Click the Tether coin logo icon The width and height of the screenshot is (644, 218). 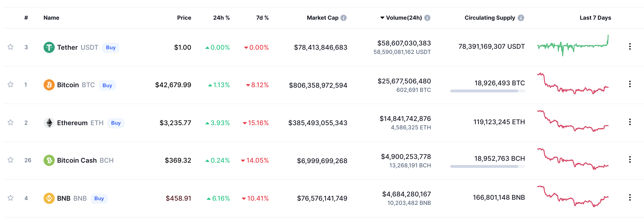pos(49,47)
